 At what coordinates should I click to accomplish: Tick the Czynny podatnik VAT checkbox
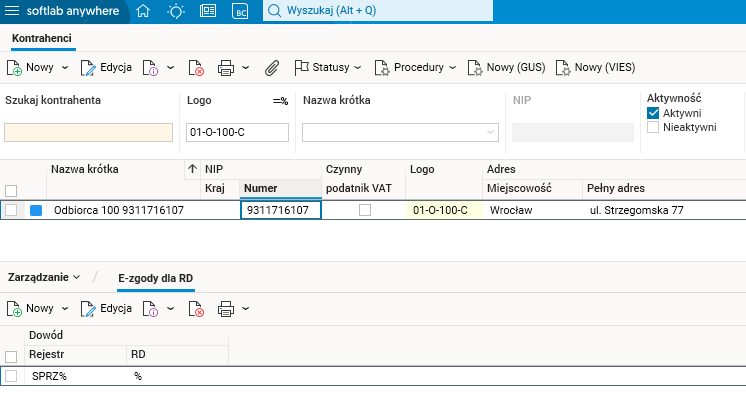coord(365,210)
